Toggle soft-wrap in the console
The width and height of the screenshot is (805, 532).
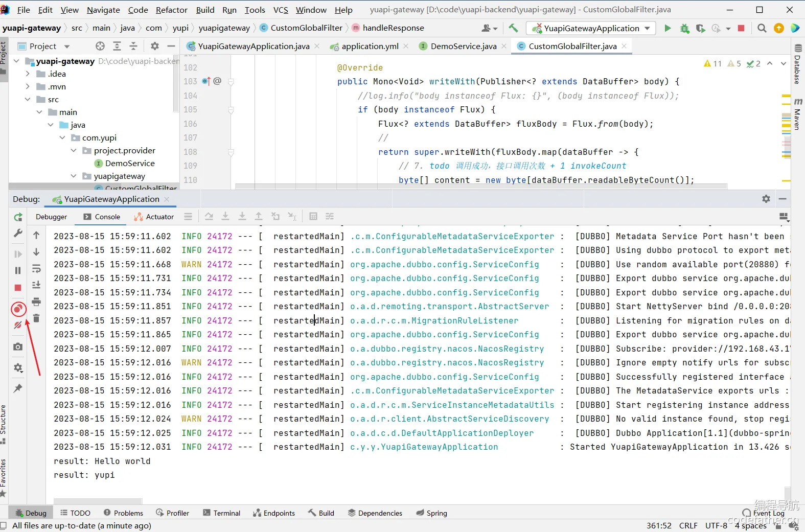[x=36, y=269]
